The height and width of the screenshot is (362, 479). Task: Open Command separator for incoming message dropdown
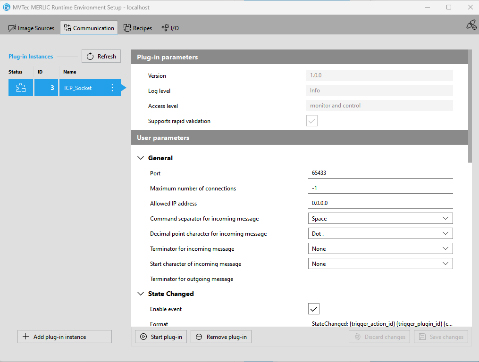click(380, 218)
